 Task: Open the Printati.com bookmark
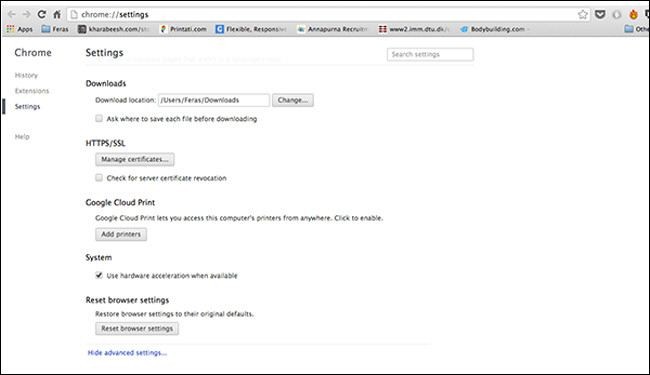coord(183,29)
